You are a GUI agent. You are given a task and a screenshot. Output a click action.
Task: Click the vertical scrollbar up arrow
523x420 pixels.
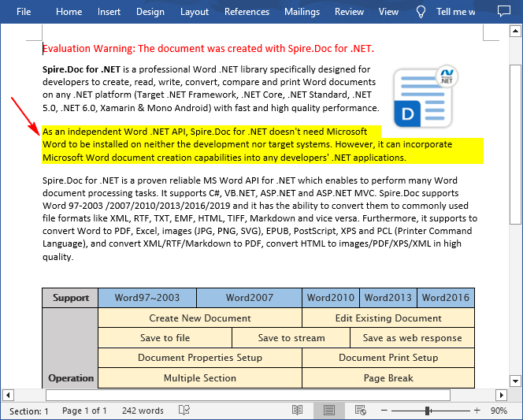(x=515, y=31)
